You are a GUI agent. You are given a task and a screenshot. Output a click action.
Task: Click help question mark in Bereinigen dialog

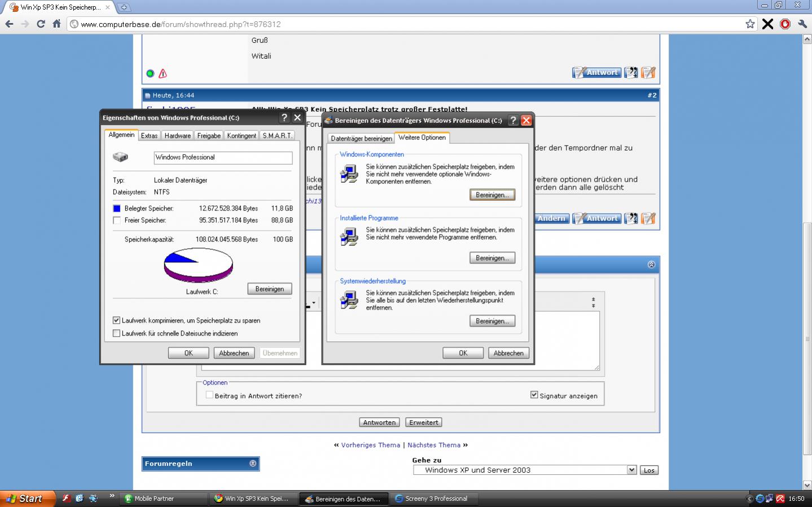513,120
